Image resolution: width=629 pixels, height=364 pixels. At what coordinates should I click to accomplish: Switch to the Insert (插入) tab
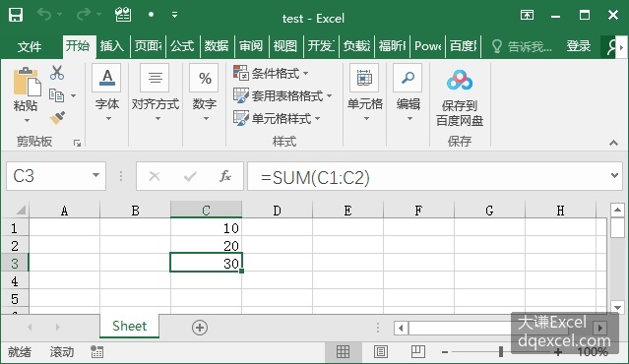[x=112, y=46]
